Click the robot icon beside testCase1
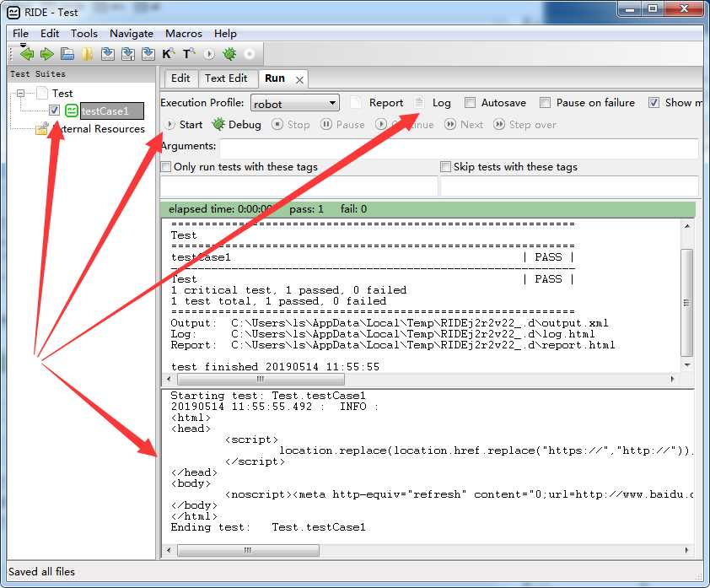 [x=72, y=111]
